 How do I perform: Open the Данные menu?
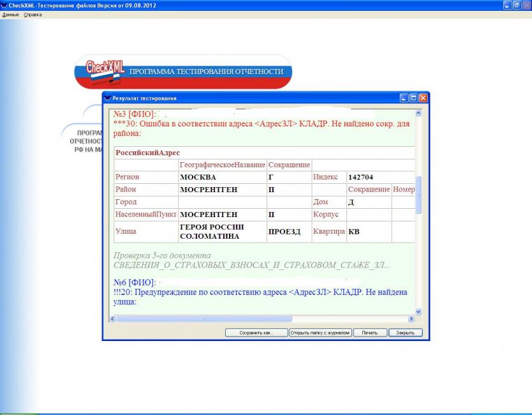tap(11, 15)
